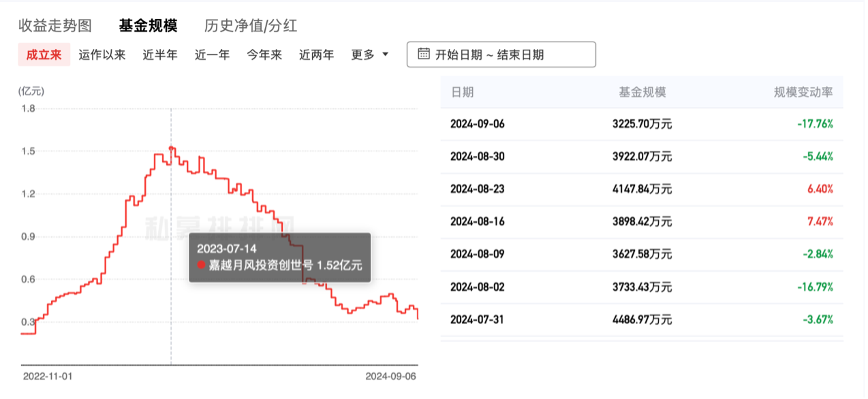Pick the 近两年 time range

pyautogui.click(x=316, y=55)
